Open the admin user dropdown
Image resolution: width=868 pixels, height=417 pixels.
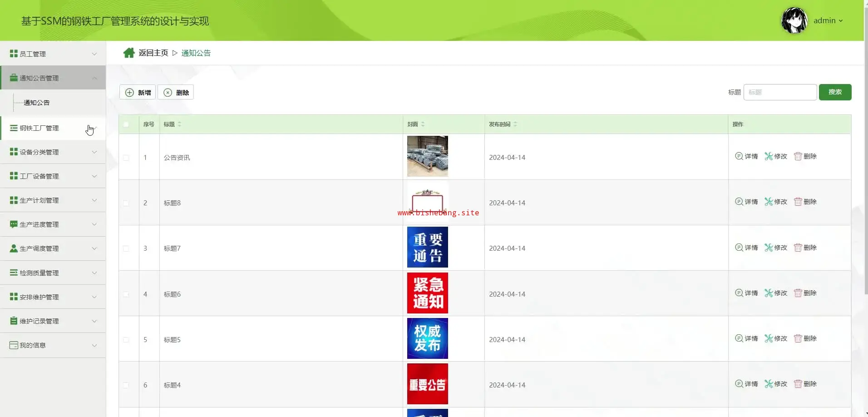[828, 20]
